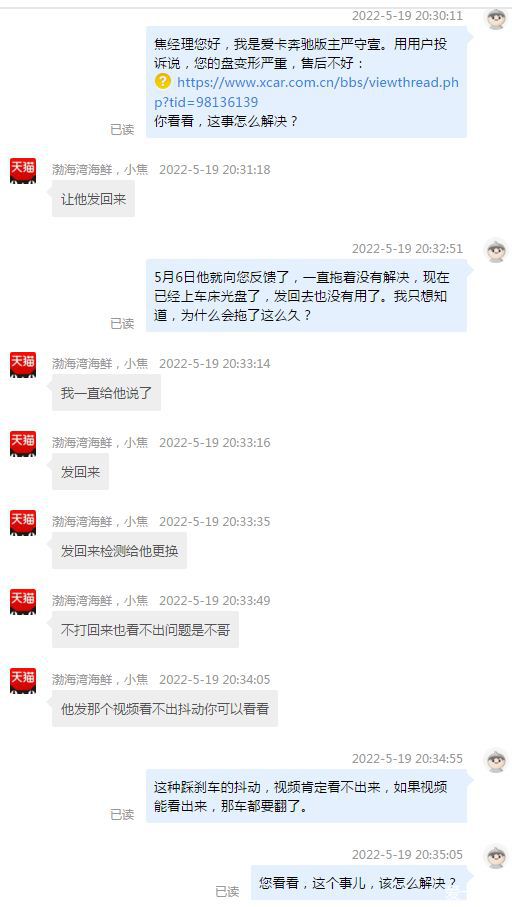
Task: Click the 已读 status beside first message
Action: tap(122, 130)
